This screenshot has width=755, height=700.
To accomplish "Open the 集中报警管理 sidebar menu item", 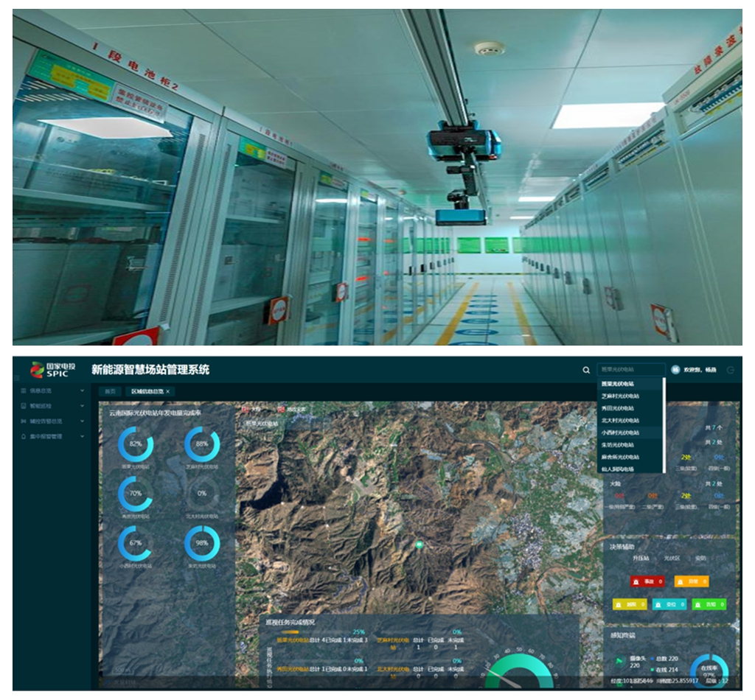I will click(53, 436).
